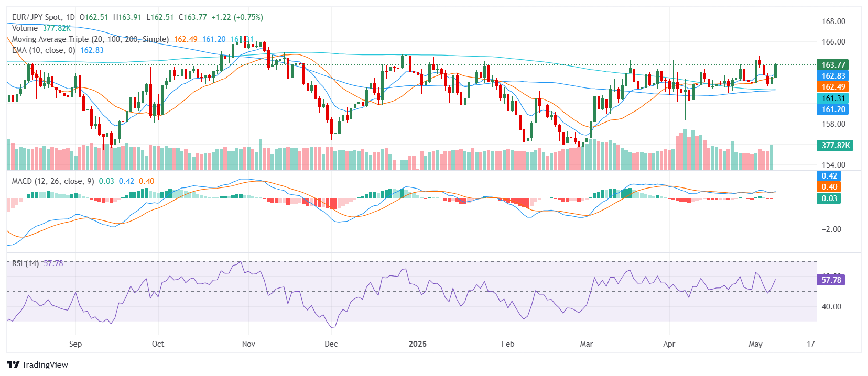Click the Mar label on time axis
Screen dimensions: 868x376
(586, 344)
